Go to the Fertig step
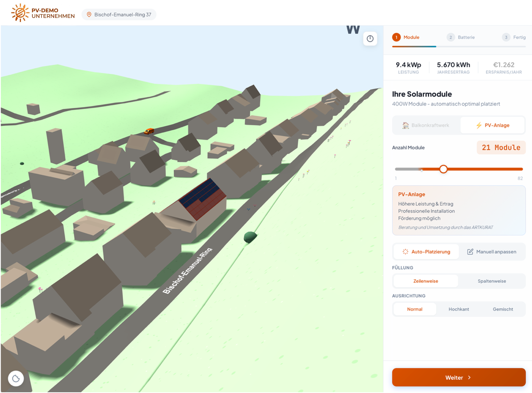Image resolution: width=532 pixels, height=393 pixels. point(514,37)
